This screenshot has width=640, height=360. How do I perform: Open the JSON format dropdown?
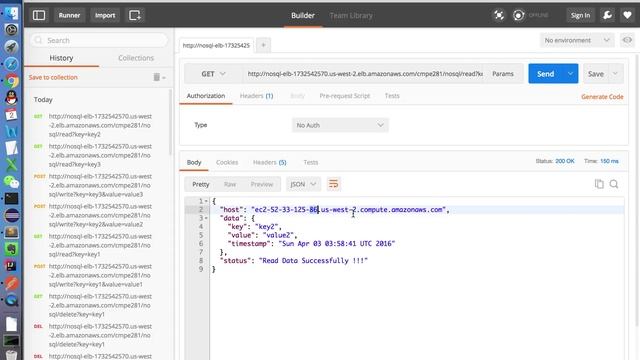click(x=303, y=184)
